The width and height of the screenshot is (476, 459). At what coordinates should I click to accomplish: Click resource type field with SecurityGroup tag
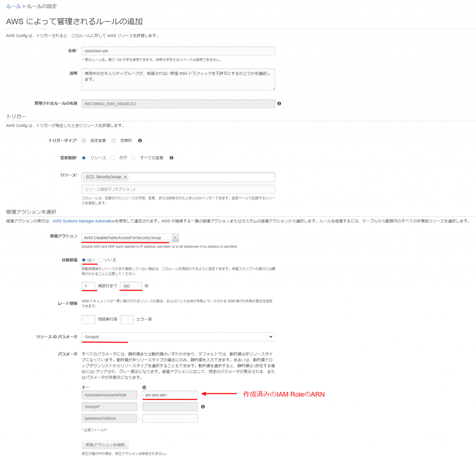[178, 177]
